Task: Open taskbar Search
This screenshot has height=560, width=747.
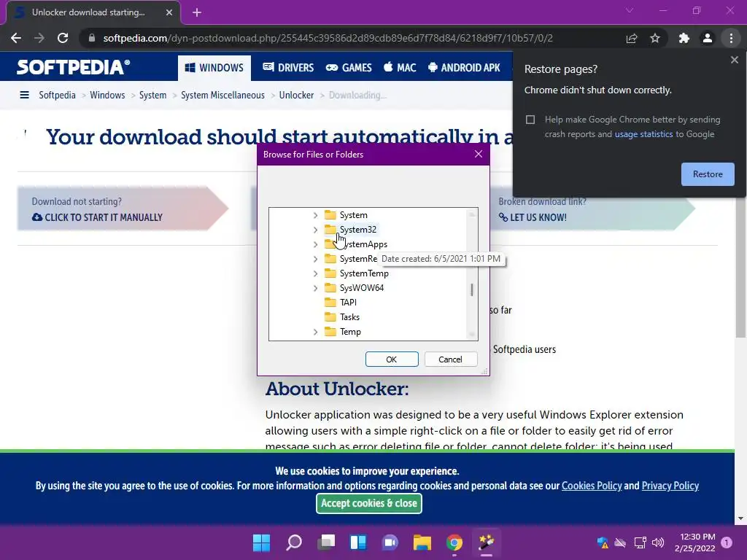Action: [x=293, y=542]
